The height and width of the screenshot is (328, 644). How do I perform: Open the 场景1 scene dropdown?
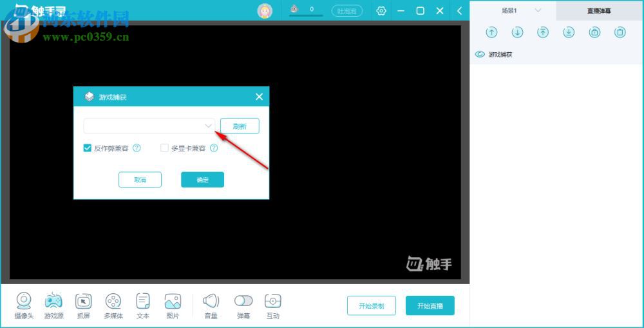(x=538, y=10)
